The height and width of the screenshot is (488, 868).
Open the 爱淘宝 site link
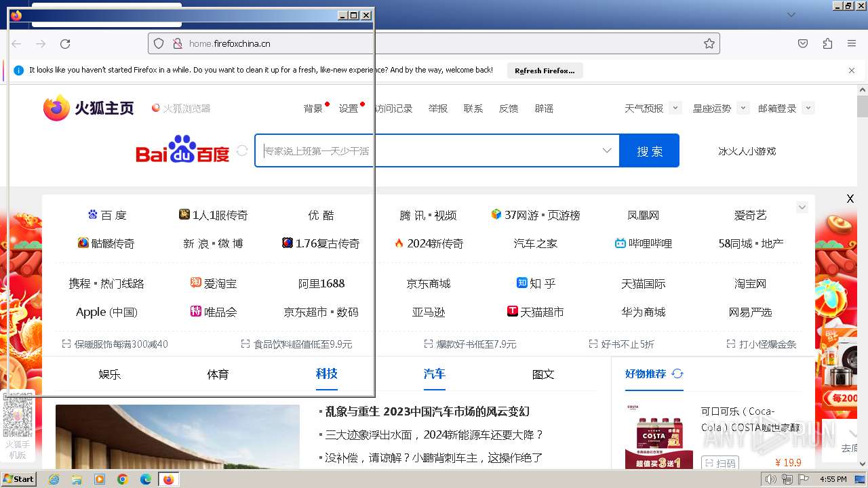(x=214, y=283)
